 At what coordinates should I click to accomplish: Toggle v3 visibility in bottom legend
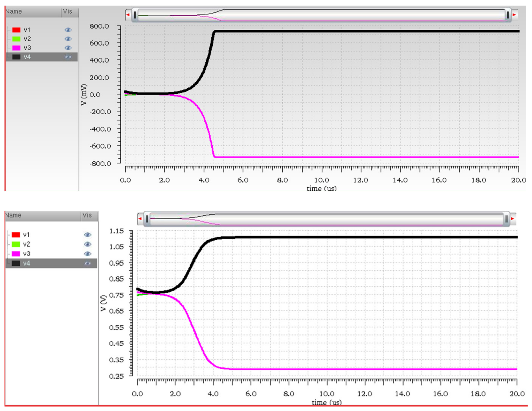click(88, 254)
